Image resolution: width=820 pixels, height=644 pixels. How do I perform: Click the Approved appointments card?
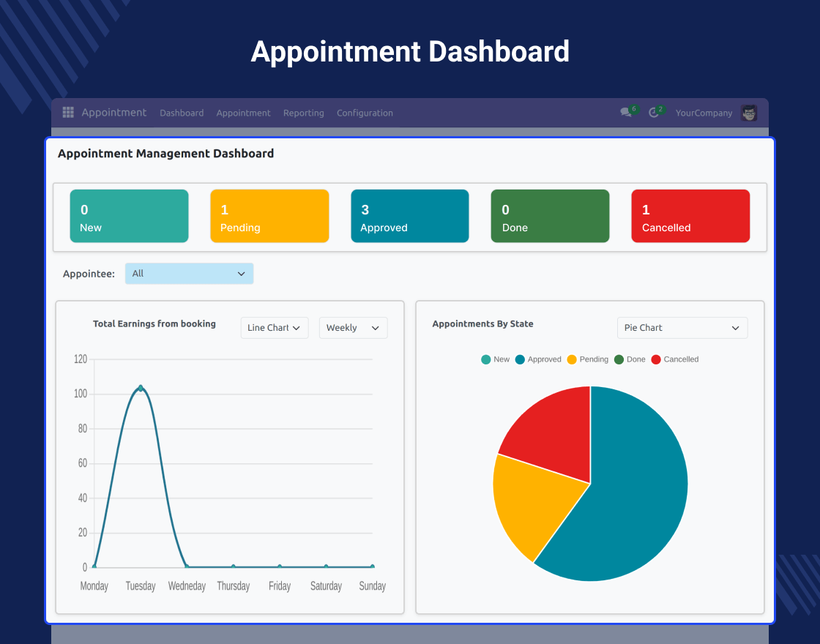pos(410,216)
